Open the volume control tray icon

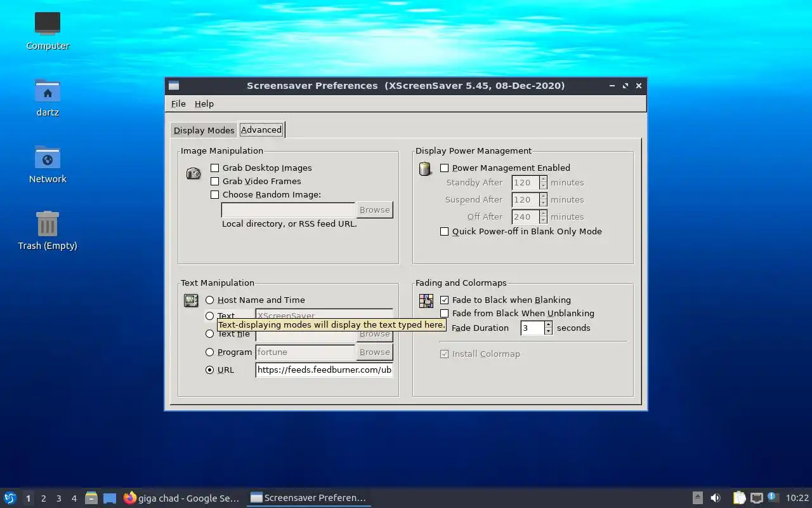point(716,498)
